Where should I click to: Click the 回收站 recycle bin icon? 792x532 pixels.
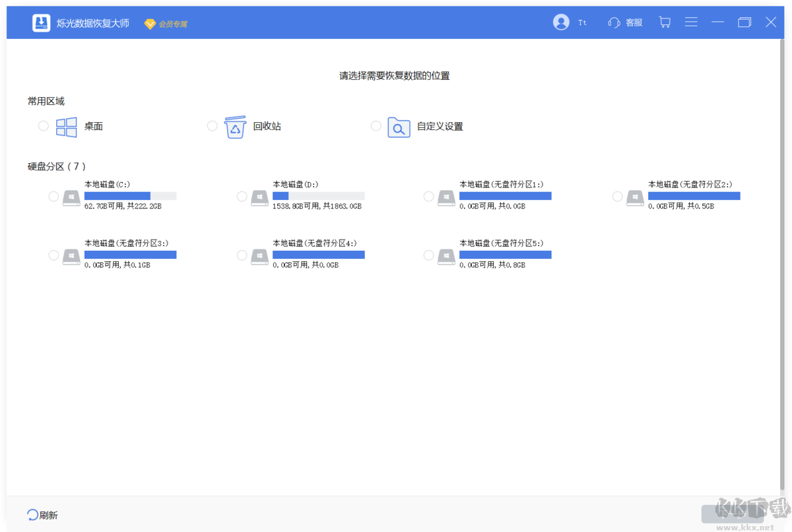(x=236, y=126)
